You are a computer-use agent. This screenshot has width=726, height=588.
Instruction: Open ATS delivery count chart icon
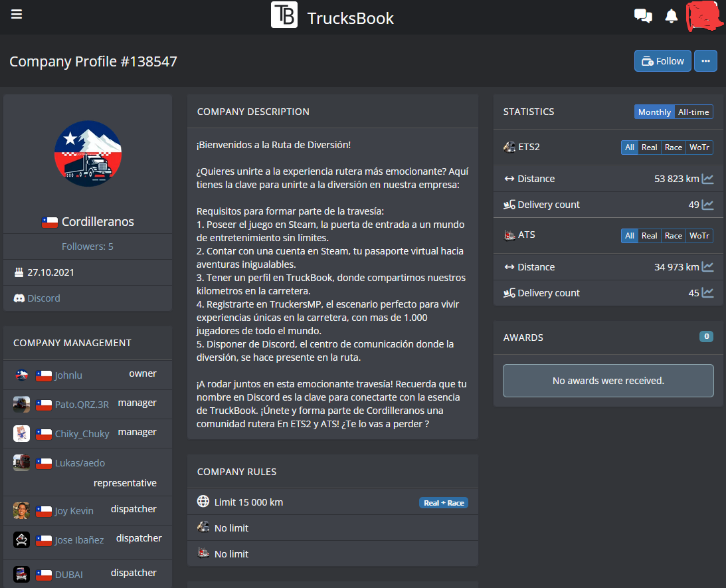tap(707, 292)
